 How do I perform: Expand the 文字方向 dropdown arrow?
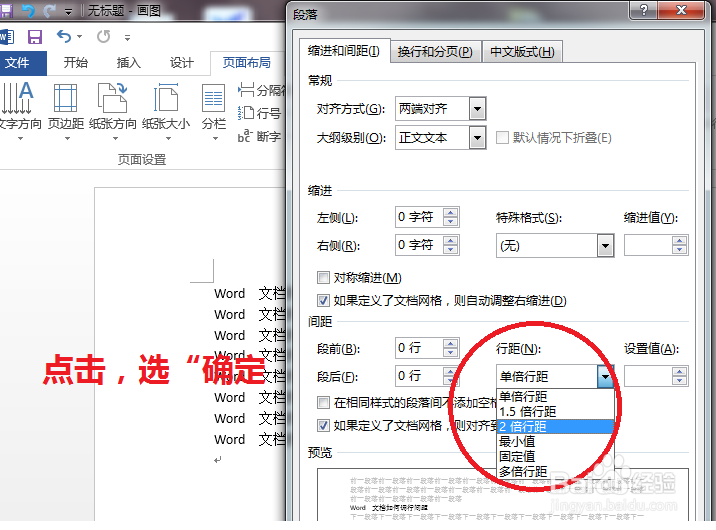click(x=20, y=138)
